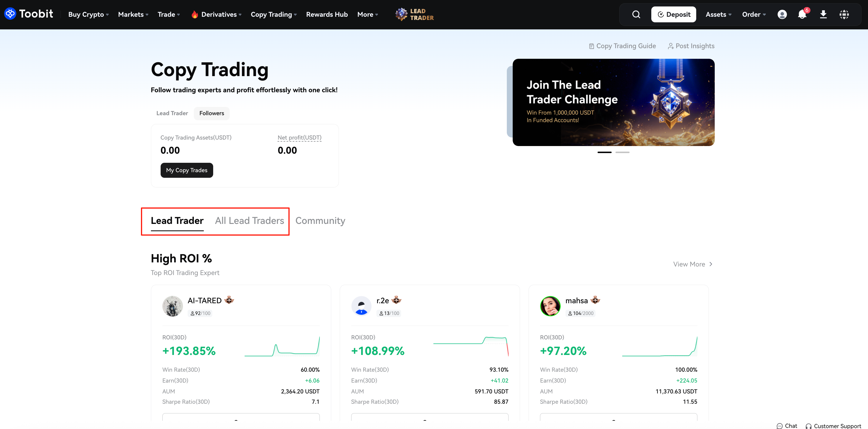The height and width of the screenshot is (429, 868).
Task: Expand the Trade dropdown
Action: click(x=169, y=14)
